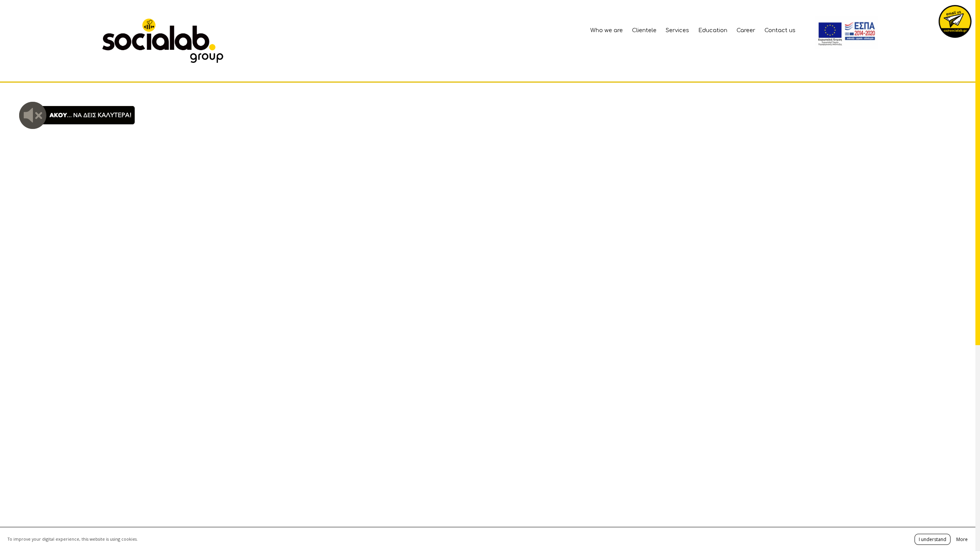Viewport: 980px width, 551px height.
Task: Click the cookie notice message text
Action: 73,539
